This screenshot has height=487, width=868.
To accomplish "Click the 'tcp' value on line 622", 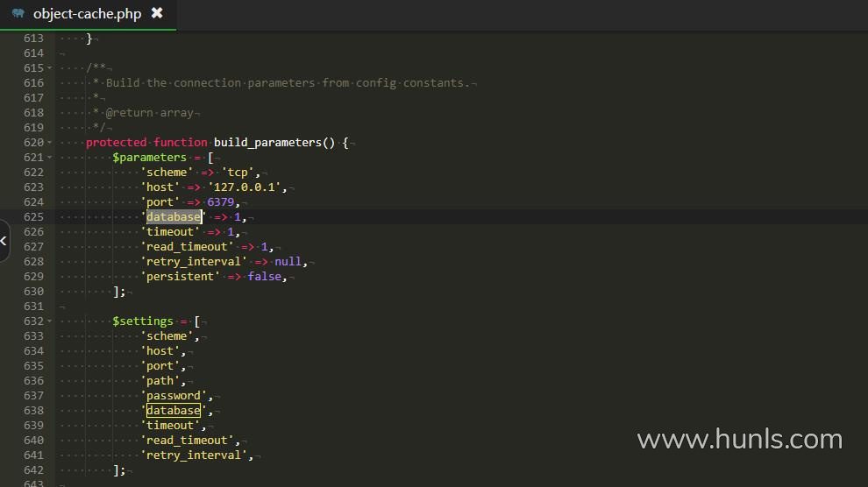I will [238, 172].
